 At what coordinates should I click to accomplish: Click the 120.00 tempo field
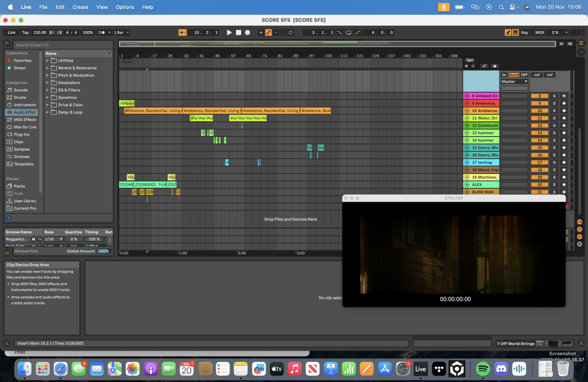pyautogui.click(x=40, y=33)
